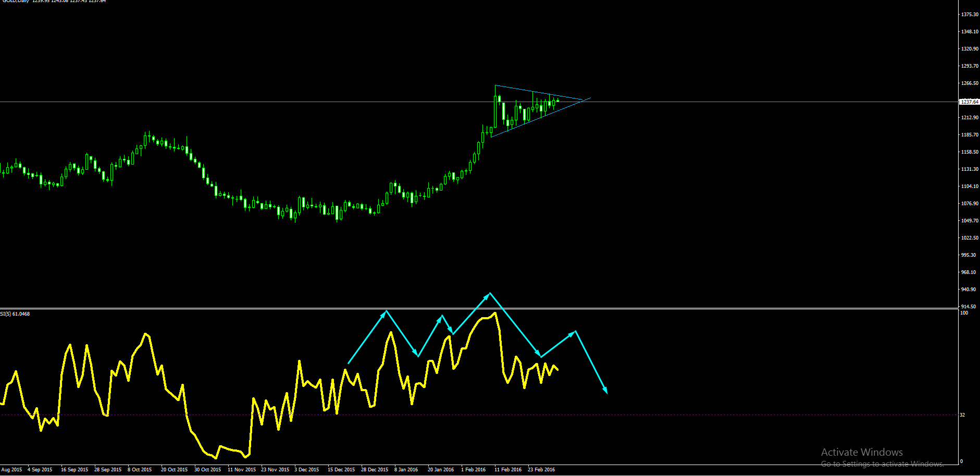The height and width of the screenshot is (476, 980).
Task: Click the 914.50 price axis label
Action: 969,307
